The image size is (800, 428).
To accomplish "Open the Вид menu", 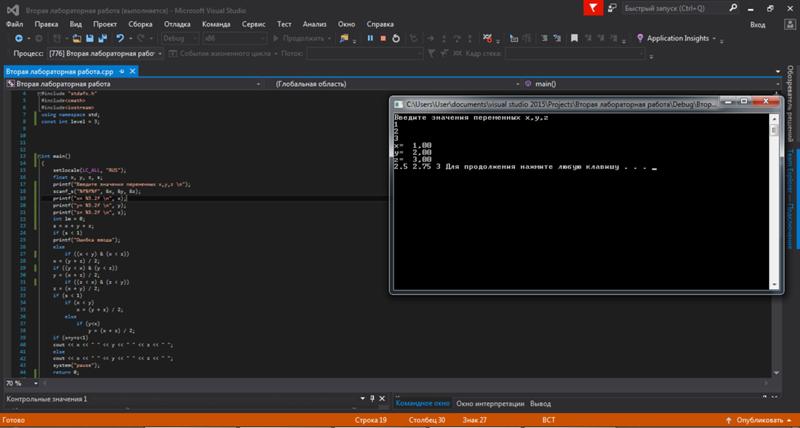I will tap(76, 24).
